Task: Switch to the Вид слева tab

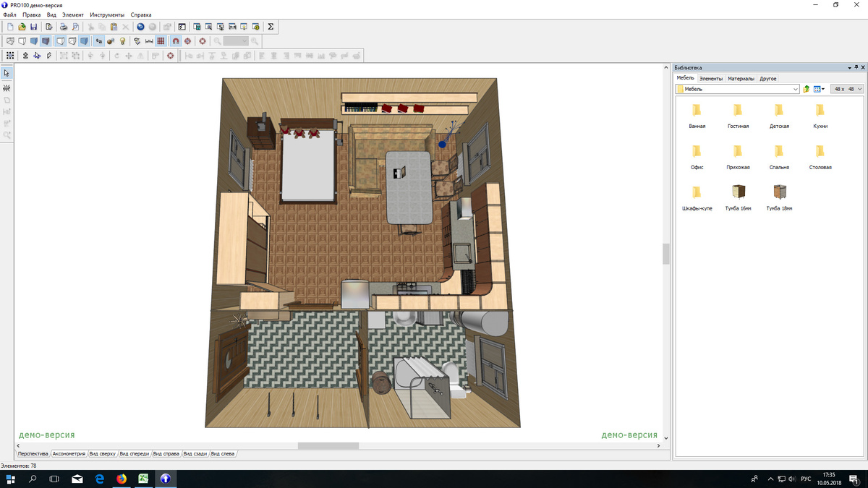Action: [x=224, y=454]
